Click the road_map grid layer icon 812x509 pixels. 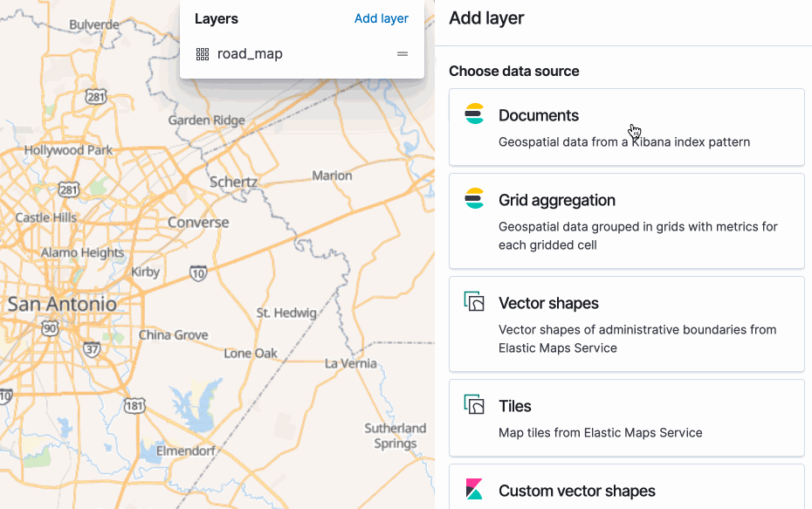click(x=203, y=54)
